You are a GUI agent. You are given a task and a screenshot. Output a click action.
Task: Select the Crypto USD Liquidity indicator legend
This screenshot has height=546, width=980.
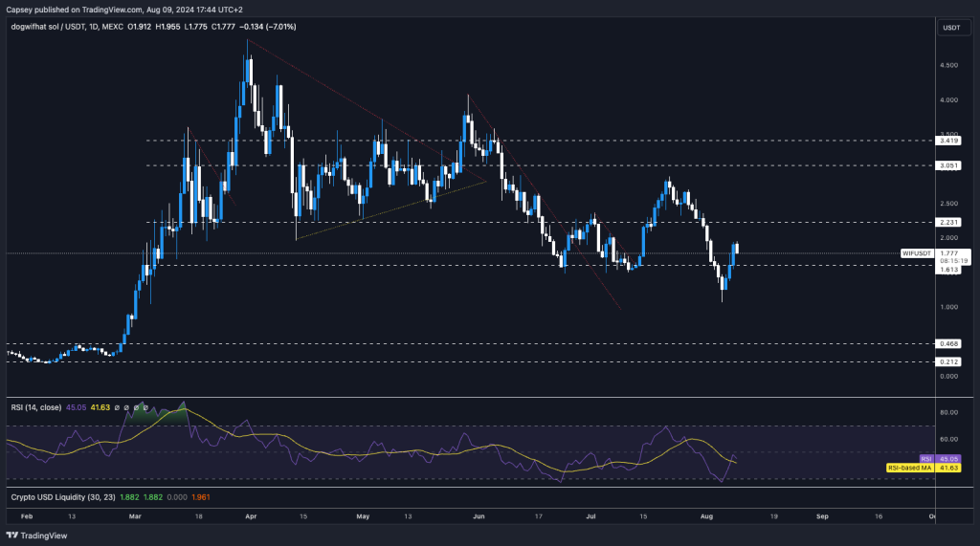[56, 497]
